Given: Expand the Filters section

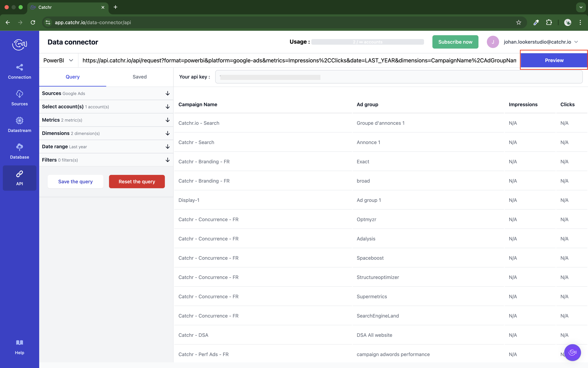Looking at the screenshot, I should click(x=106, y=160).
